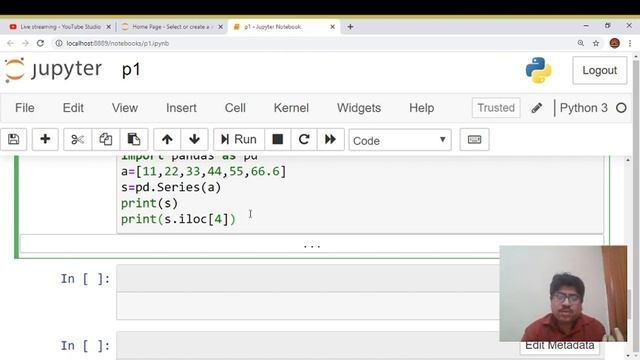Viewport: 640px width, 360px height.
Task: Click the Jupyter logo
Action: (53, 69)
